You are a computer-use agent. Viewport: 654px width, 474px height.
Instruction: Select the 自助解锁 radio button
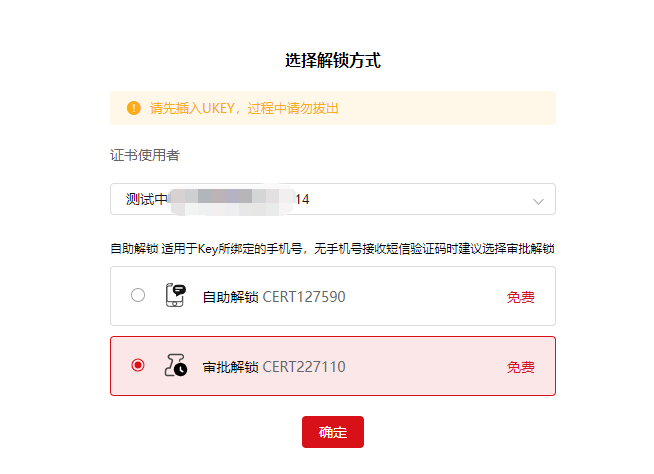pyautogui.click(x=138, y=295)
